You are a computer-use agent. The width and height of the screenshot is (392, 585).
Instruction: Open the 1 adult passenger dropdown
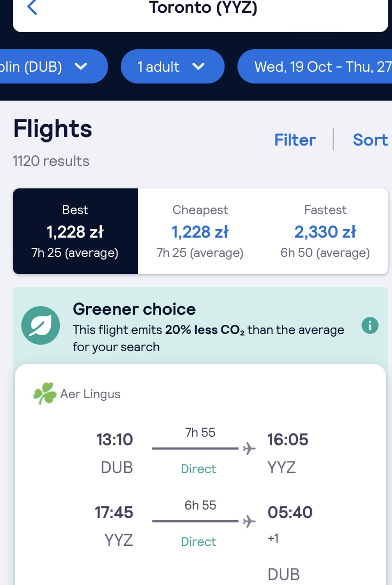click(173, 66)
